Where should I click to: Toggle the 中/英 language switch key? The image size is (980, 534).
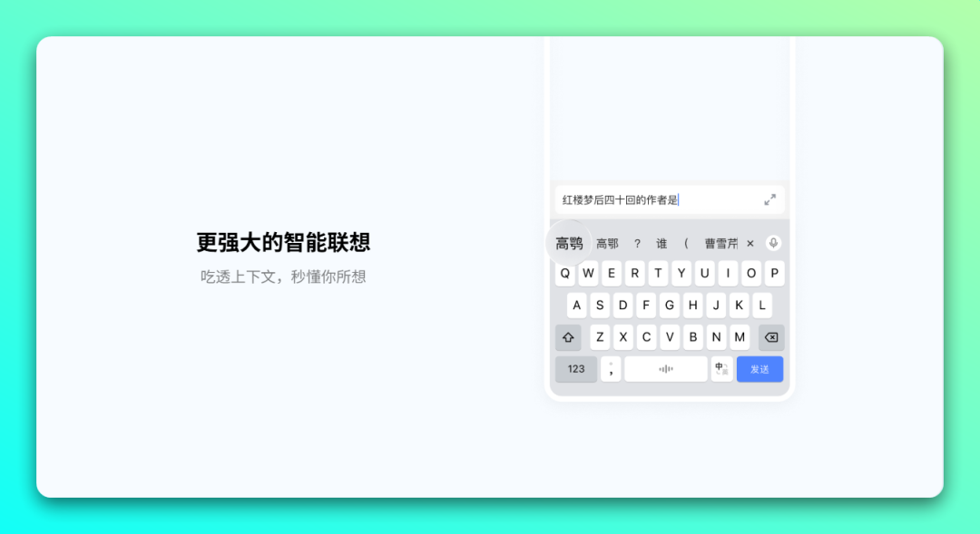(721, 368)
